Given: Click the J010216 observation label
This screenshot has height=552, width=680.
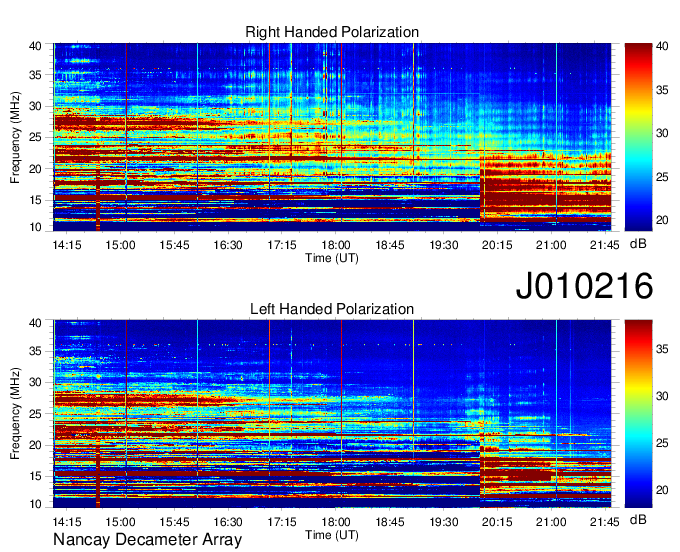Looking at the screenshot, I should click(584, 286).
